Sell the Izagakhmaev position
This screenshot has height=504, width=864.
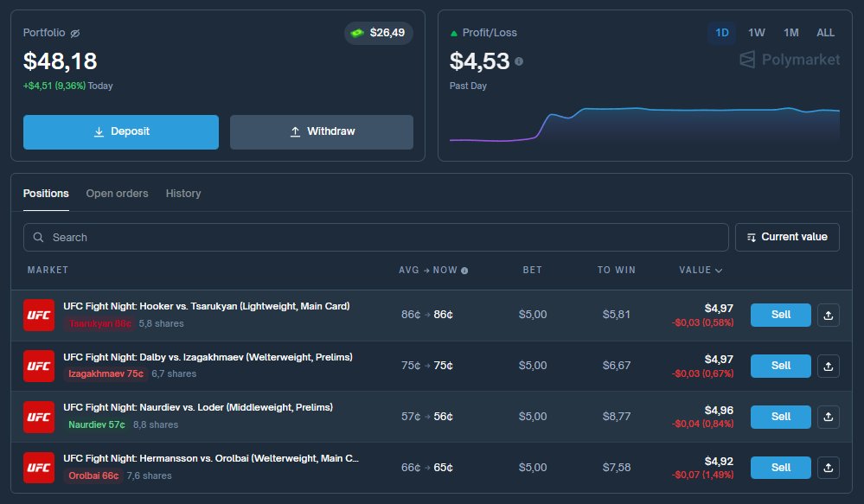(x=780, y=366)
